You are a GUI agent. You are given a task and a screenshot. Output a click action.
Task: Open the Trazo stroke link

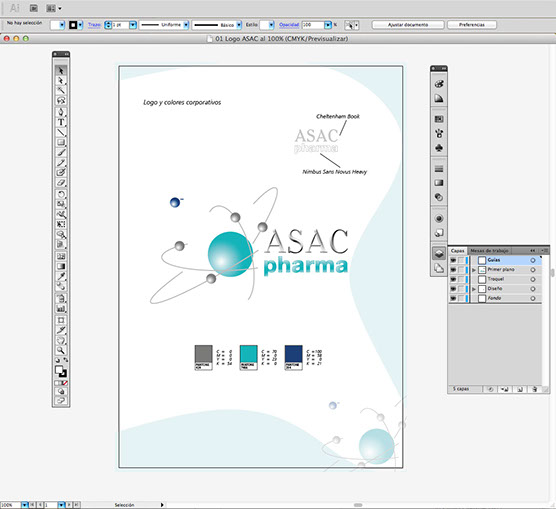[94, 25]
